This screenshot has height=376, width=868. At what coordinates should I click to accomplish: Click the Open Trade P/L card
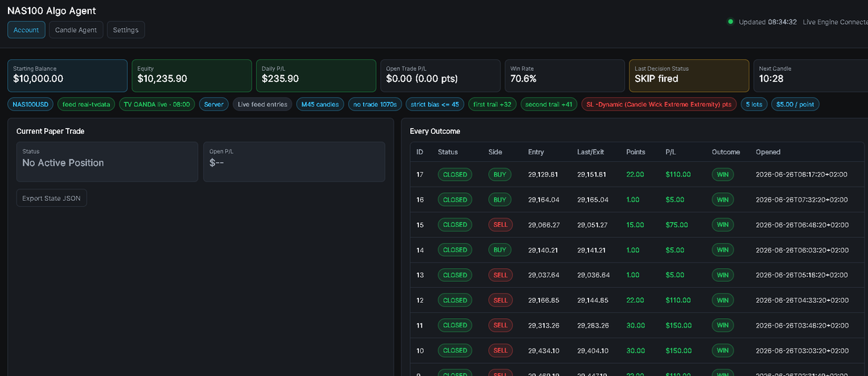tap(441, 75)
